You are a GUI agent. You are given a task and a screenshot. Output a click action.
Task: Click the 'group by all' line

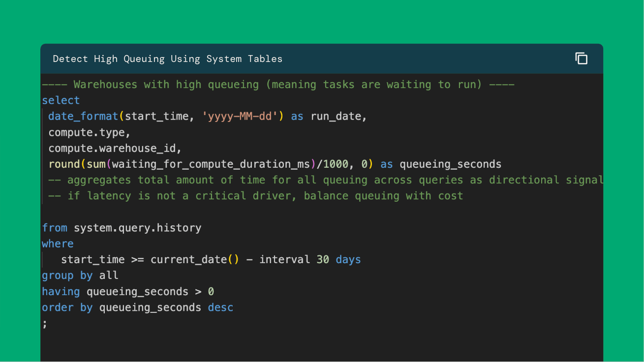pos(80,275)
